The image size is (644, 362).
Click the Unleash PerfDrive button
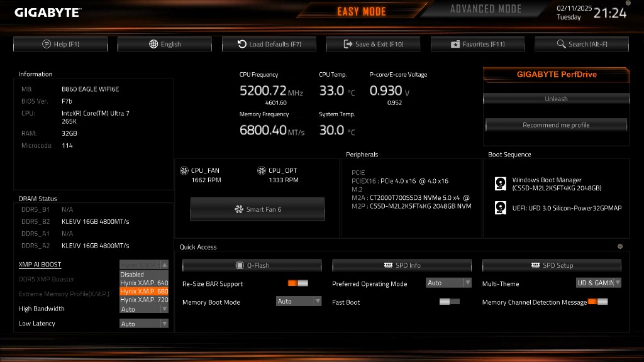point(556,99)
